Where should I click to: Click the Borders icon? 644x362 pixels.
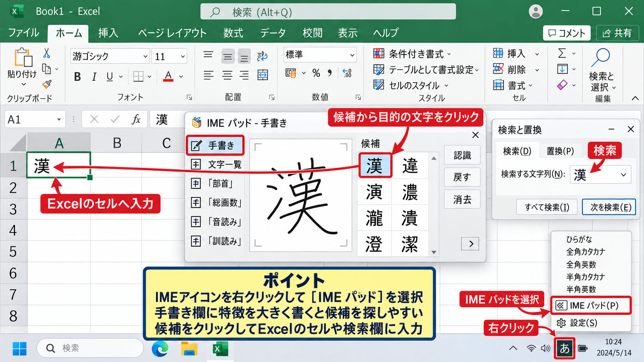tap(138, 76)
